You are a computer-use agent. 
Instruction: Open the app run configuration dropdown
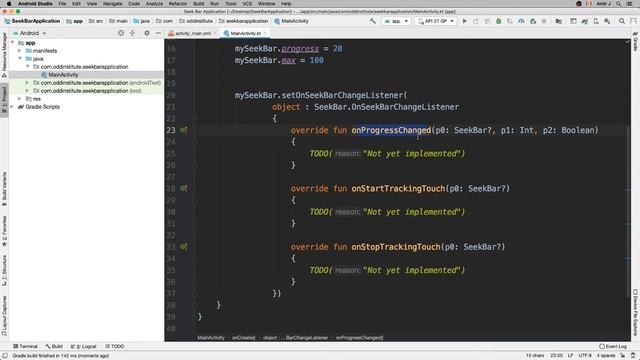(396, 21)
